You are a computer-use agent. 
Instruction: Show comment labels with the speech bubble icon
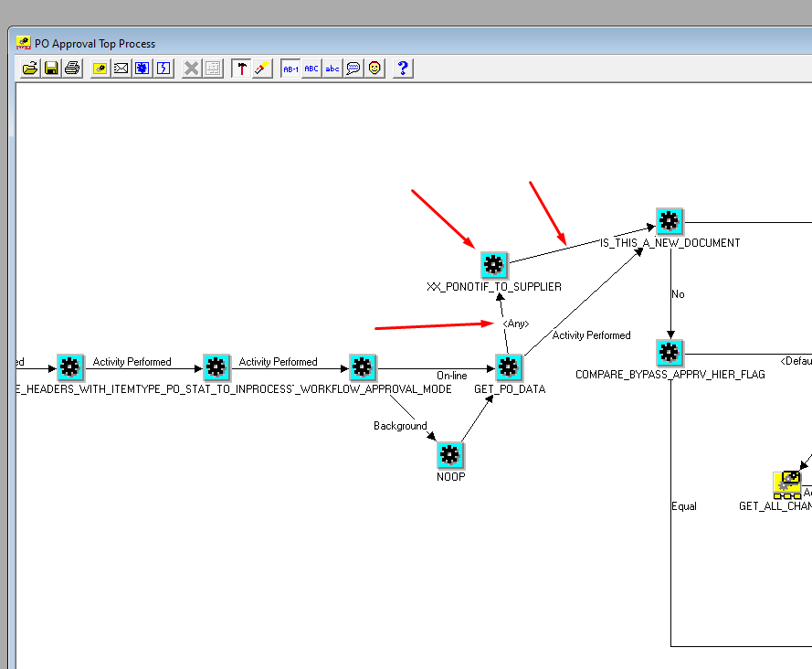pyautogui.click(x=353, y=69)
